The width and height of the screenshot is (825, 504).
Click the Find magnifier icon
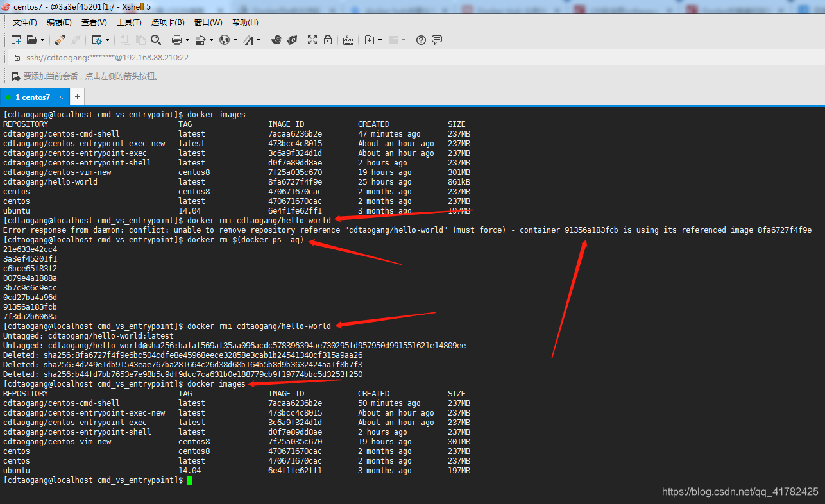click(x=155, y=40)
